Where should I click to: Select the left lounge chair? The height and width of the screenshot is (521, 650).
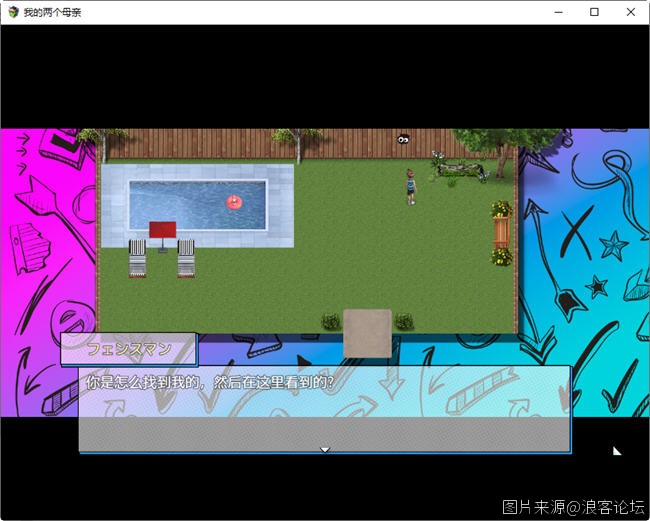(x=137, y=258)
